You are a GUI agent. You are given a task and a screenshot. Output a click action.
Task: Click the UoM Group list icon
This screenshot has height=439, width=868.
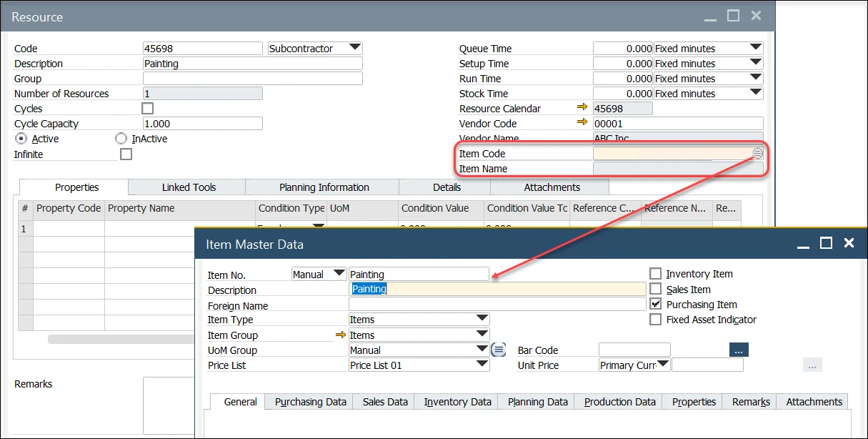pyautogui.click(x=499, y=350)
